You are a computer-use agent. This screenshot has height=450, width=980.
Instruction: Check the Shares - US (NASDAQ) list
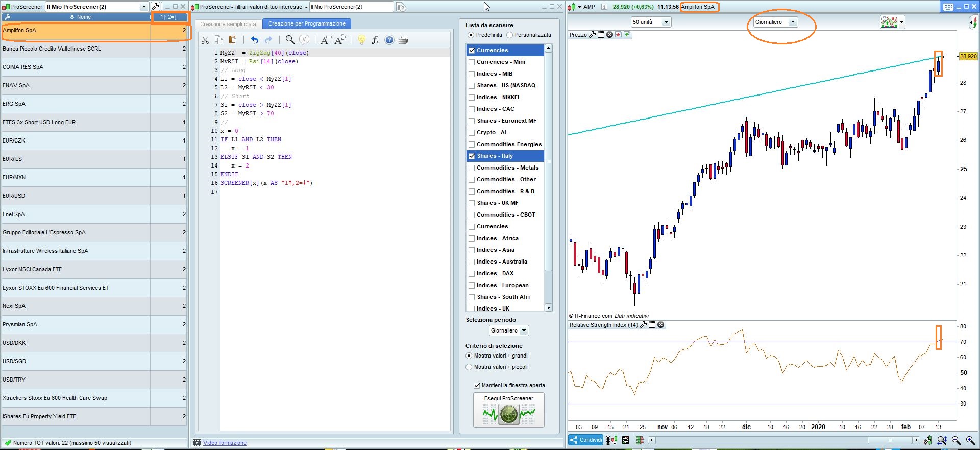tap(472, 85)
